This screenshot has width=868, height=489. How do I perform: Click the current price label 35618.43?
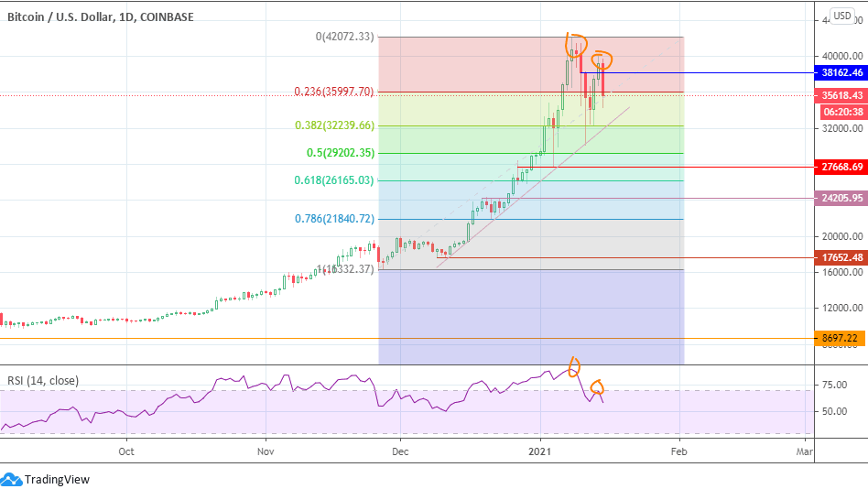pyautogui.click(x=841, y=95)
